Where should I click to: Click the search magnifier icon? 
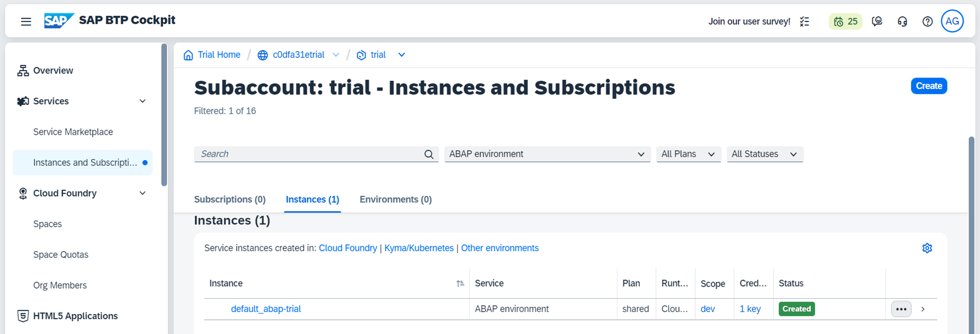pos(429,154)
